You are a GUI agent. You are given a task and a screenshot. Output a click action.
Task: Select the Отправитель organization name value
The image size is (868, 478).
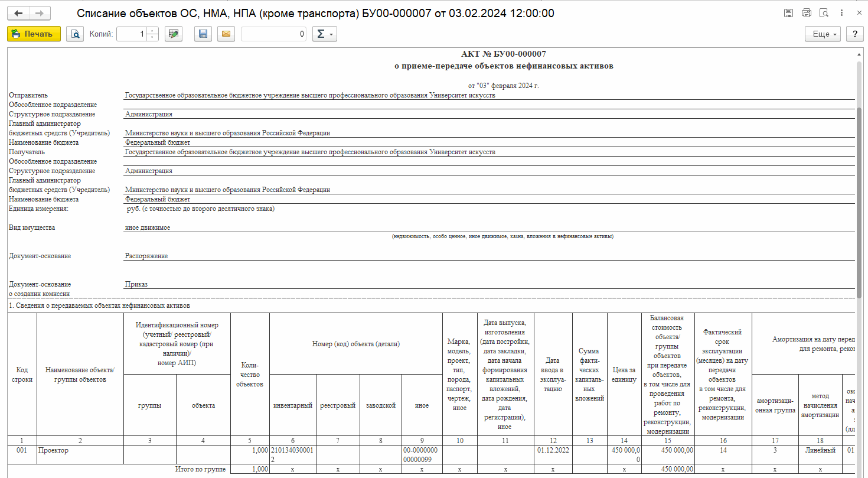310,95
